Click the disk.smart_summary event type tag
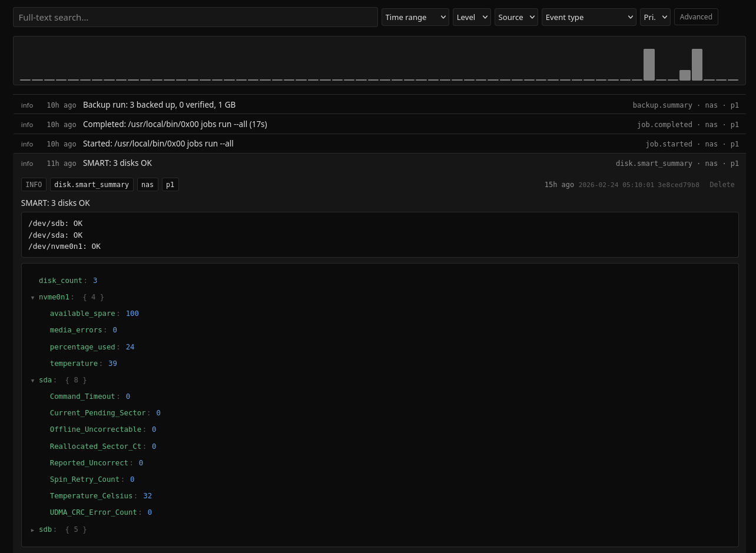This screenshot has width=756, height=553. point(91,185)
